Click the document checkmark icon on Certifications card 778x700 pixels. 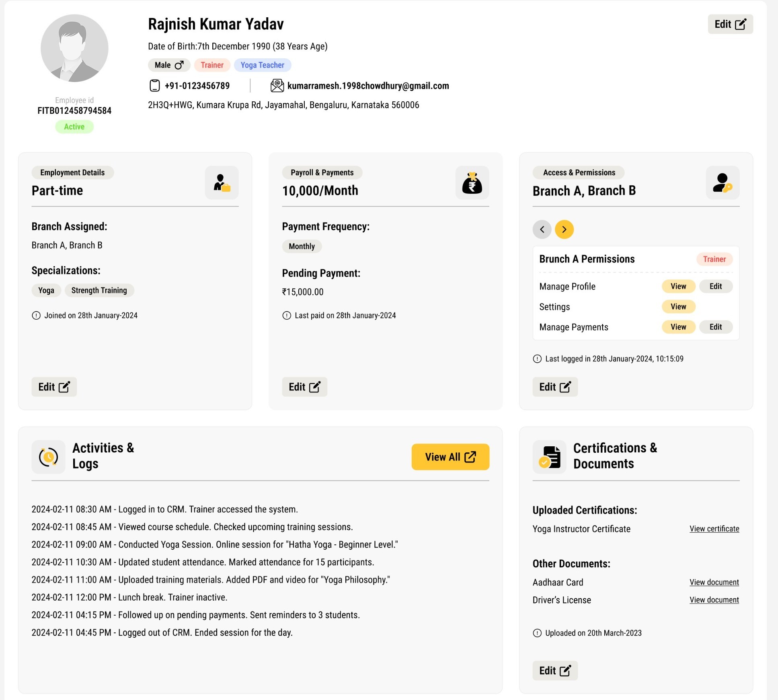pos(549,457)
